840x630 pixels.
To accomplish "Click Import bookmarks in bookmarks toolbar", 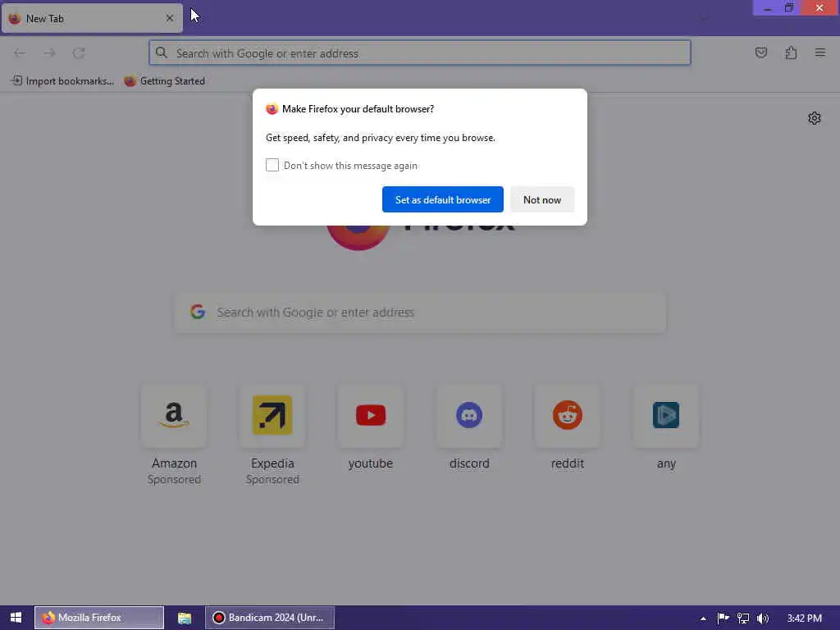I will point(62,81).
